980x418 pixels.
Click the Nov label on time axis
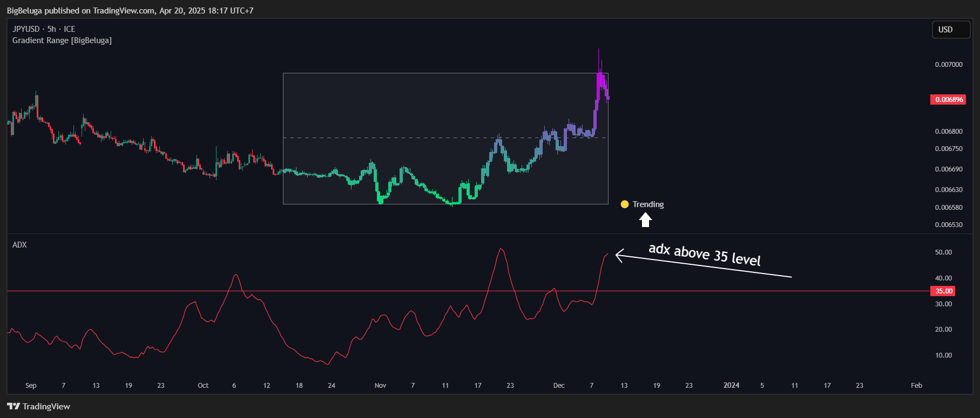(x=380, y=386)
